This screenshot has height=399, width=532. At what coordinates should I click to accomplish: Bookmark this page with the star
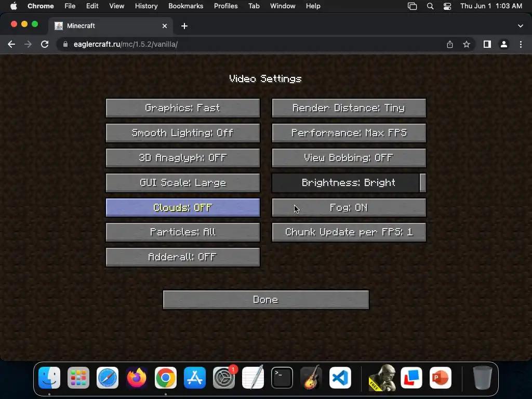pyautogui.click(x=467, y=44)
